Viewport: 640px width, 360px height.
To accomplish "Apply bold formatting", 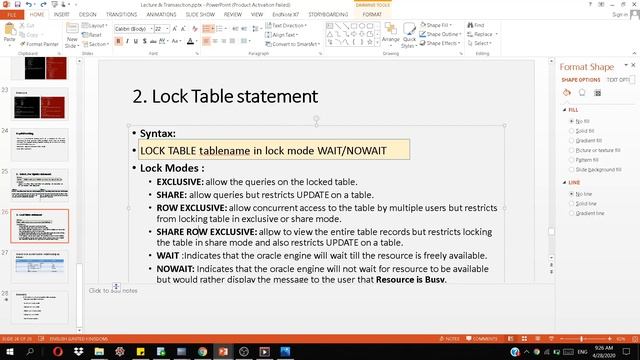I will [118, 41].
